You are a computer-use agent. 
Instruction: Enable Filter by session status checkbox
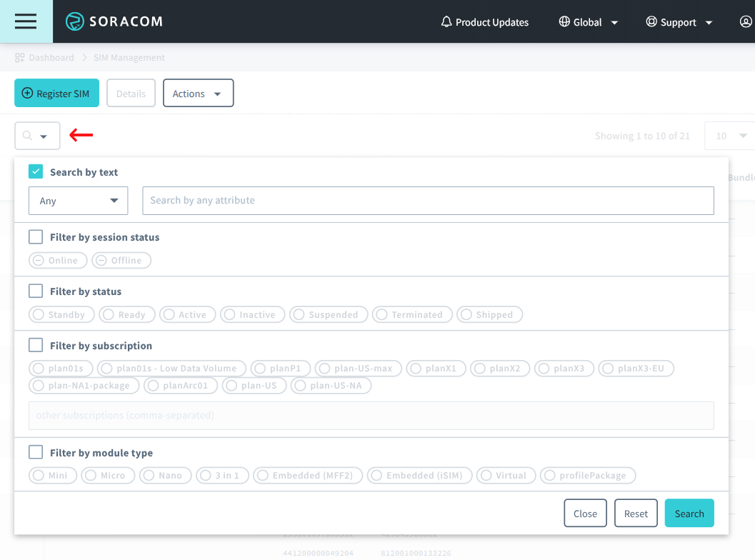[x=36, y=237]
